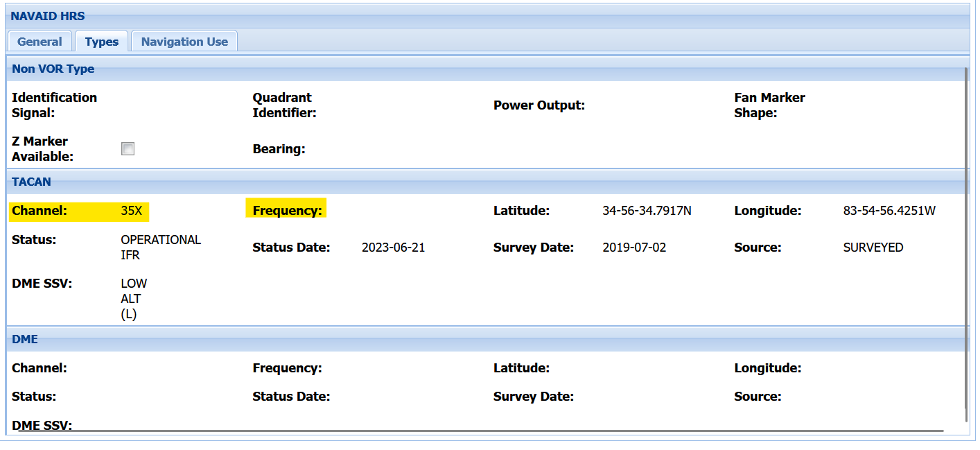Viewport: 980px width, 450px height.
Task: Click the Latitude label in DME section
Action: click(521, 368)
